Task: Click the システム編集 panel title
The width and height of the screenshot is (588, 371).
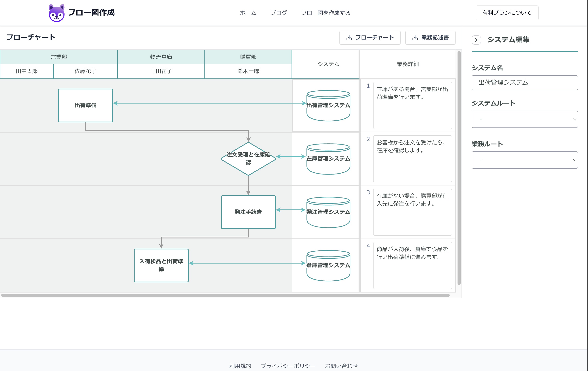Action: click(508, 40)
